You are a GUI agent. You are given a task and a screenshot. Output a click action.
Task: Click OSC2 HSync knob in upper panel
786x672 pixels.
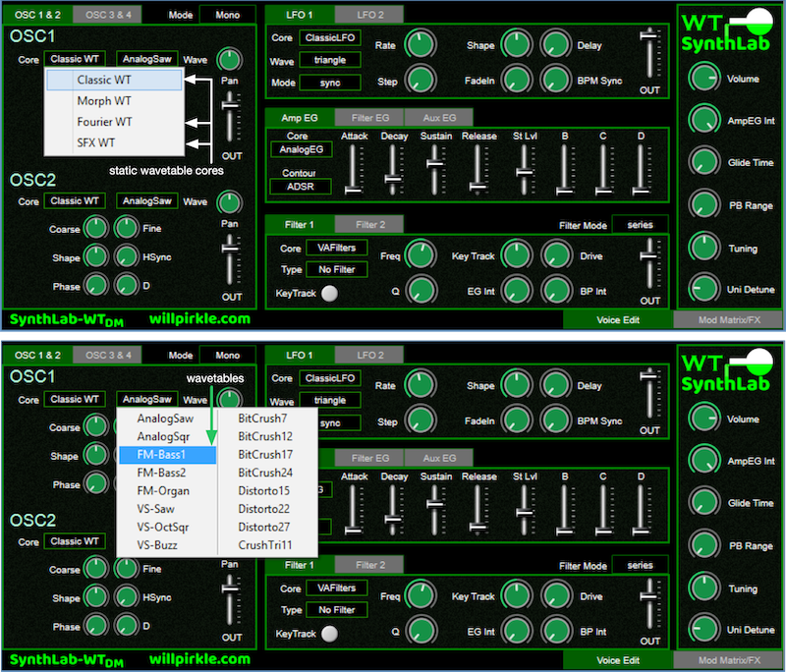(126, 256)
